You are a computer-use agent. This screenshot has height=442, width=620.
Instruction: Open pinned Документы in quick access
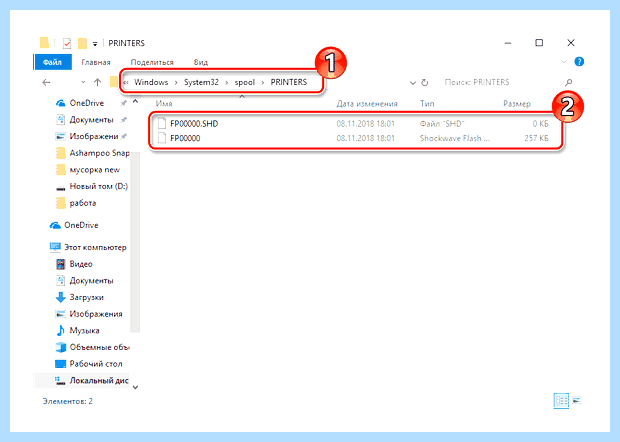point(91,120)
